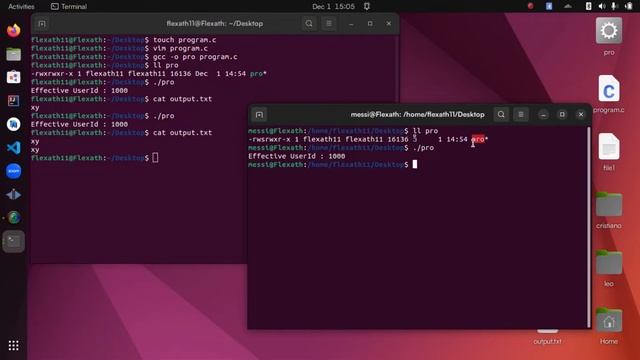Close the flexath11 terminal window
The width and height of the screenshot is (640, 360).
389,24
